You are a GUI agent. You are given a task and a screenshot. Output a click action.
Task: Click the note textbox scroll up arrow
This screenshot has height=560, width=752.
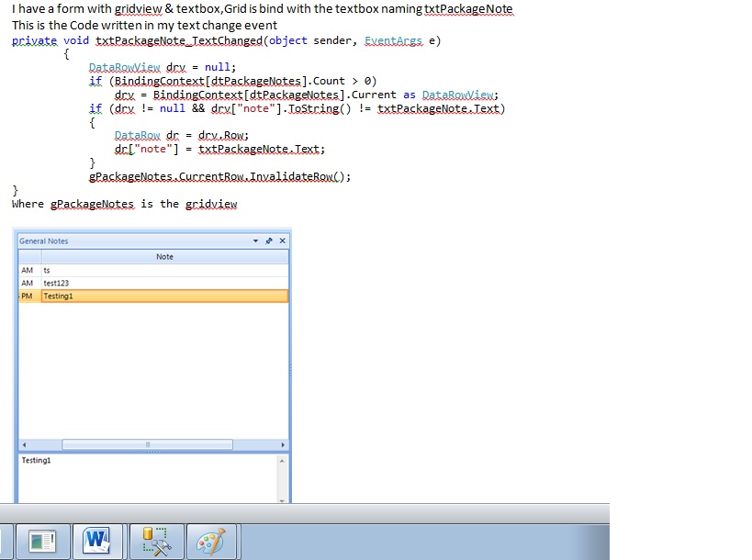point(282,461)
